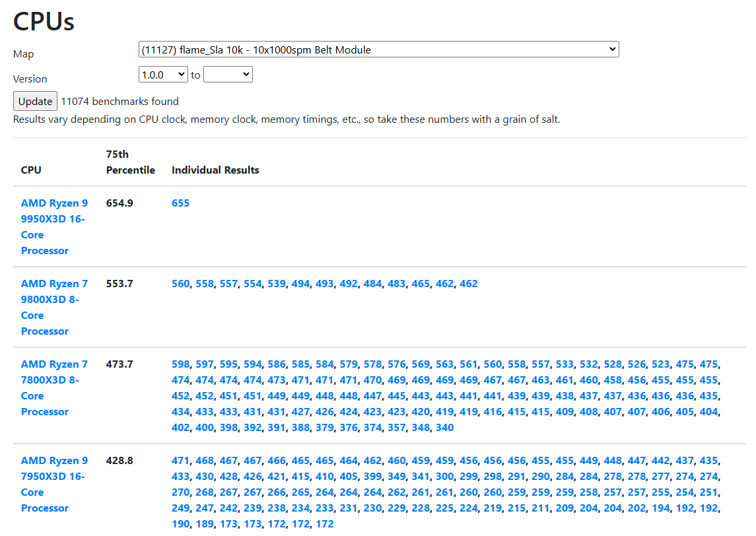Click the Map field label
The width and height of the screenshot is (756, 536).
click(x=23, y=54)
